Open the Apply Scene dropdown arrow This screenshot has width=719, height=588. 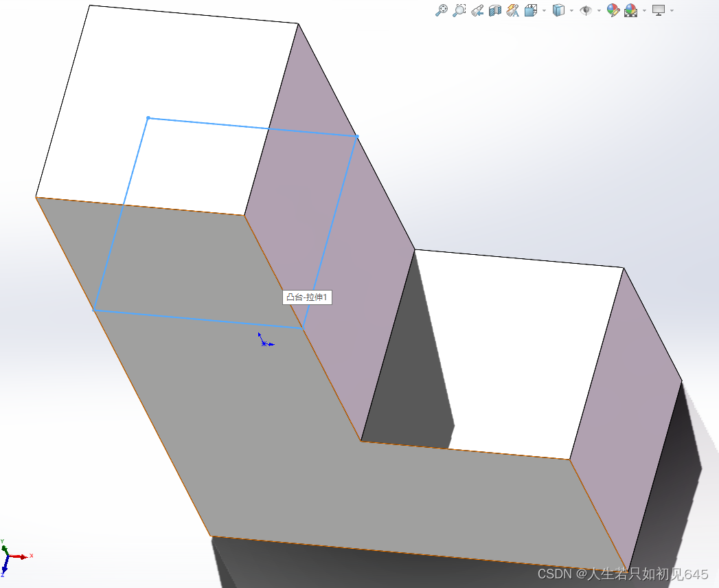[644, 10]
